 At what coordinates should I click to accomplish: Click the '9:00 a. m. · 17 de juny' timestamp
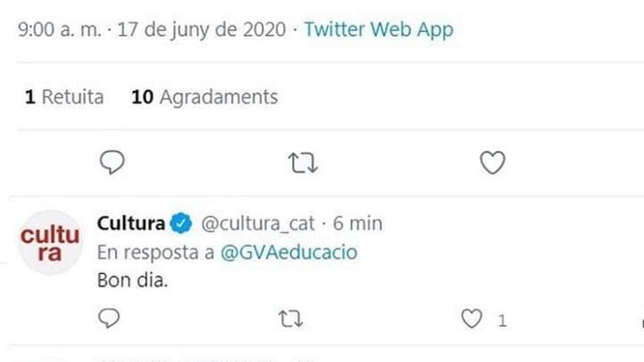[152, 30]
